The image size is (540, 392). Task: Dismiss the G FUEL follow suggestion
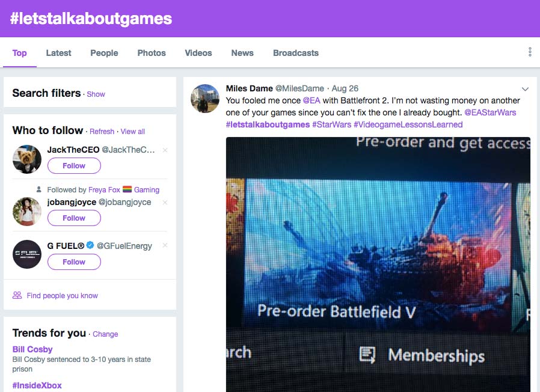(x=165, y=245)
